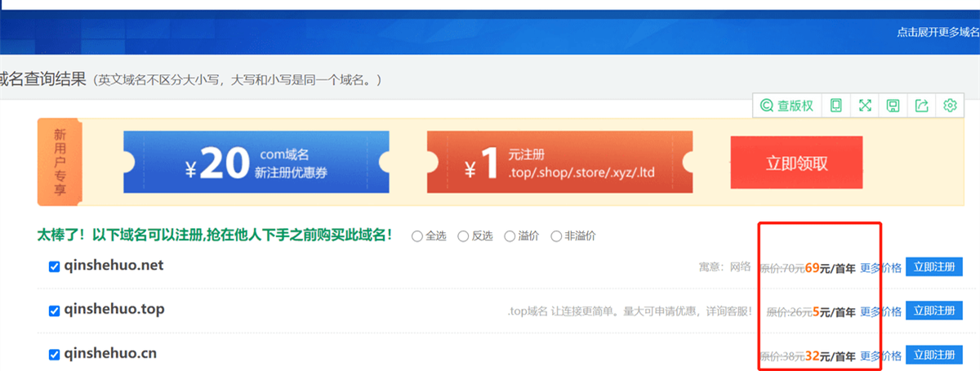Click green text 太棒了！以下域名可以注册
980x371 pixels.
[215, 235]
